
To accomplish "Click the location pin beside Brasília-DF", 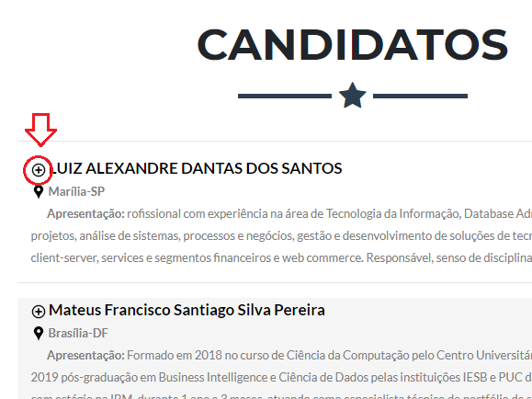I will click(39, 334).
